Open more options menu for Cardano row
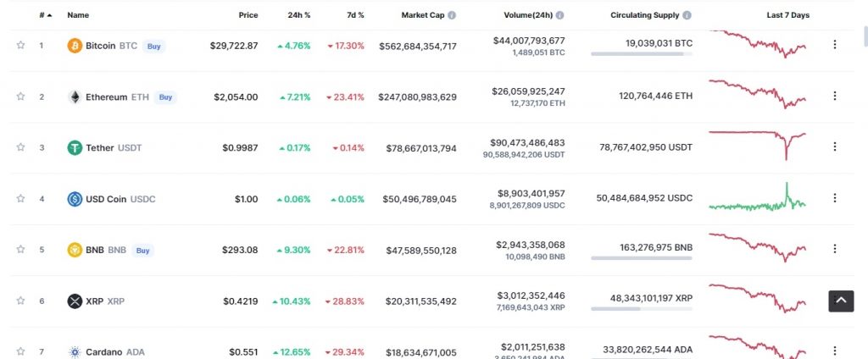868x359 pixels. (835, 351)
